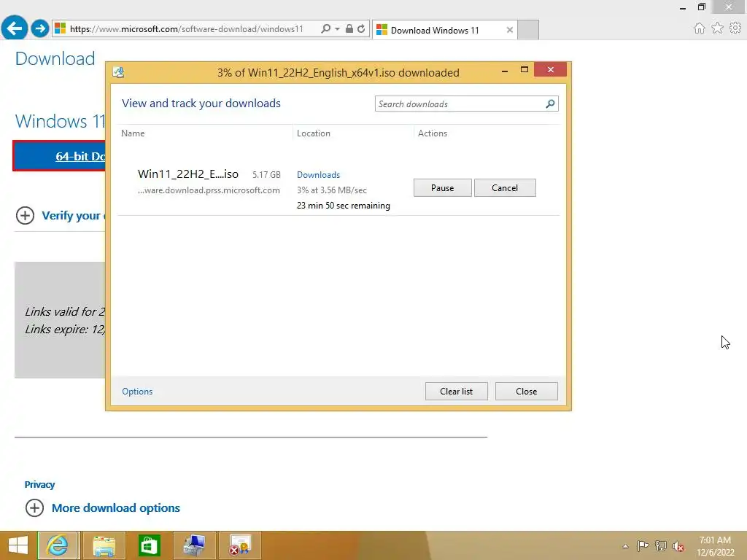Close the View Downloads dialog with X

click(551, 69)
